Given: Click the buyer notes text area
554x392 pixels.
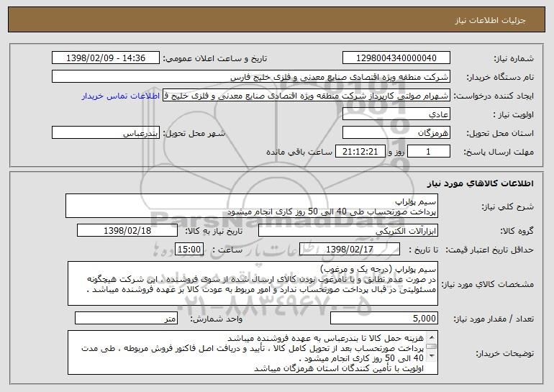Looking at the screenshot, I should point(253,352).
